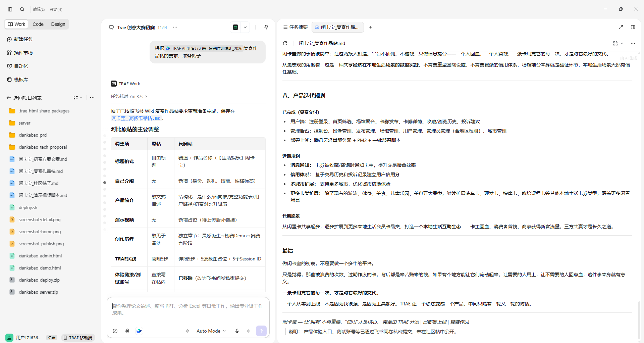Attach a file with paperclip icon
This screenshot has height=343, width=644.
click(x=127, y=331)
